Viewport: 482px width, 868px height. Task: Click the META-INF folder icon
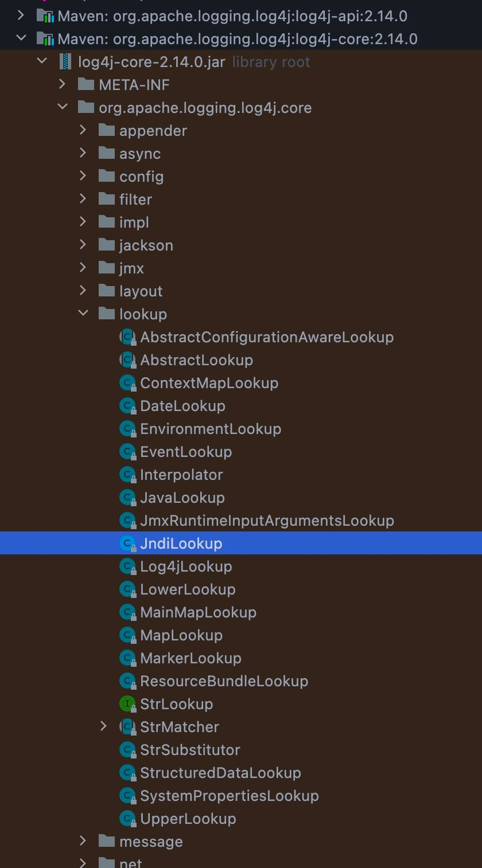tap(86, 85)
